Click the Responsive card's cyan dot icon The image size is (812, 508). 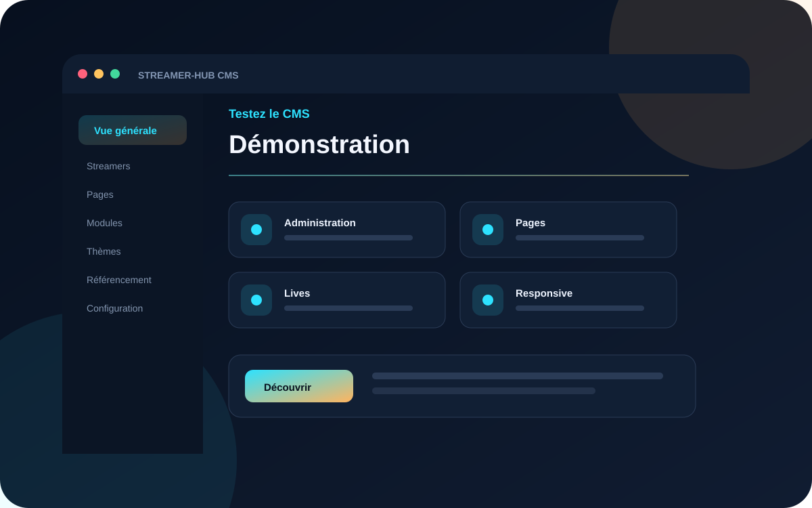tap(488, 300)
